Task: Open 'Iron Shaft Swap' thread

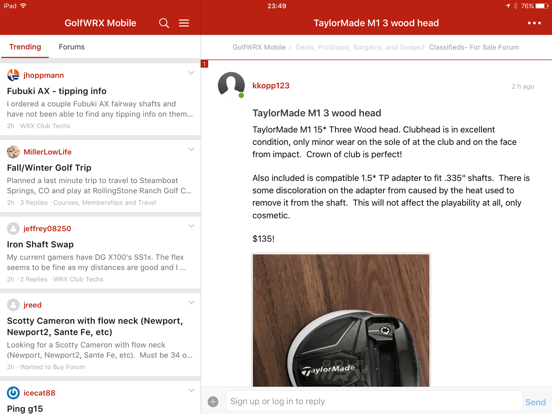Action: (x=40, y=244)
